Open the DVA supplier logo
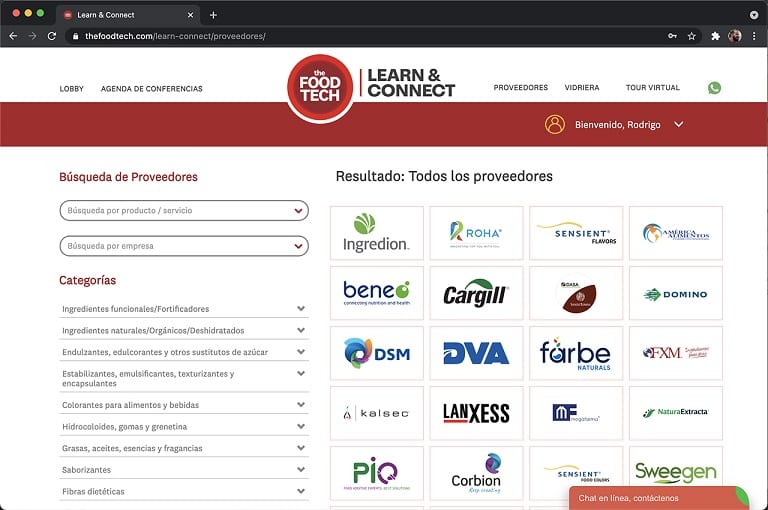 coord(476,353)
